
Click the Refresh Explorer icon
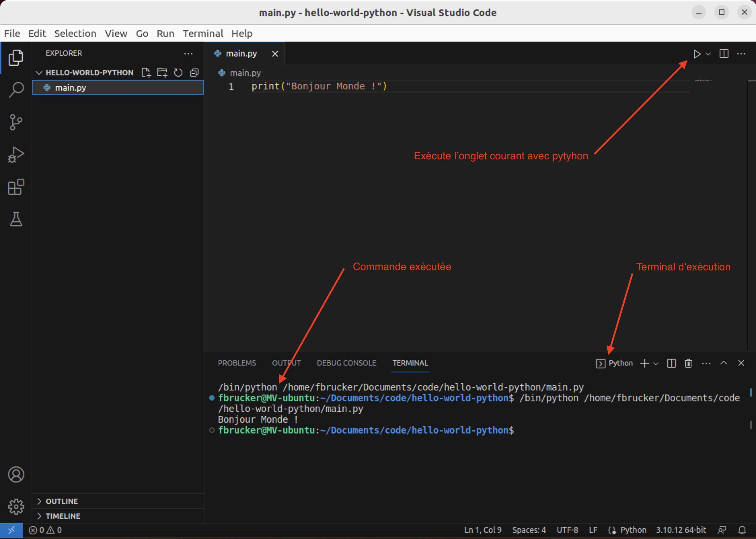(178, 73)
